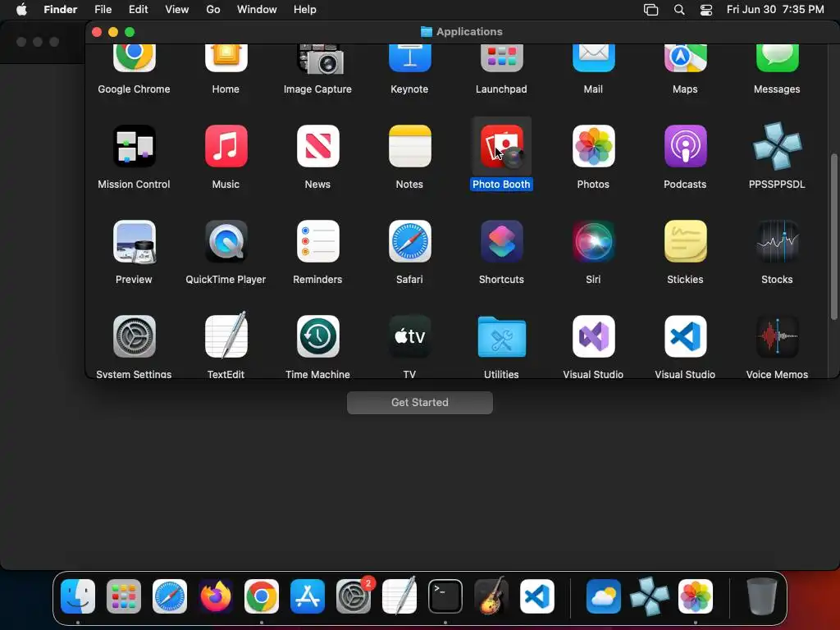This screenshot has width=840, height=630.
Task: Click the Photo Booth label text
Action: pyautogui.click(x=501, y=185)
